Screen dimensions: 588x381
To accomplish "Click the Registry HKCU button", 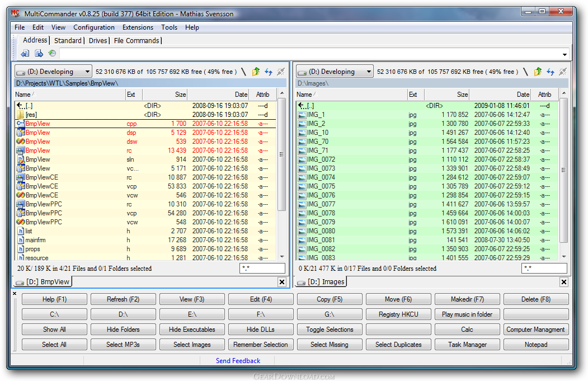I will coord(398,314).
